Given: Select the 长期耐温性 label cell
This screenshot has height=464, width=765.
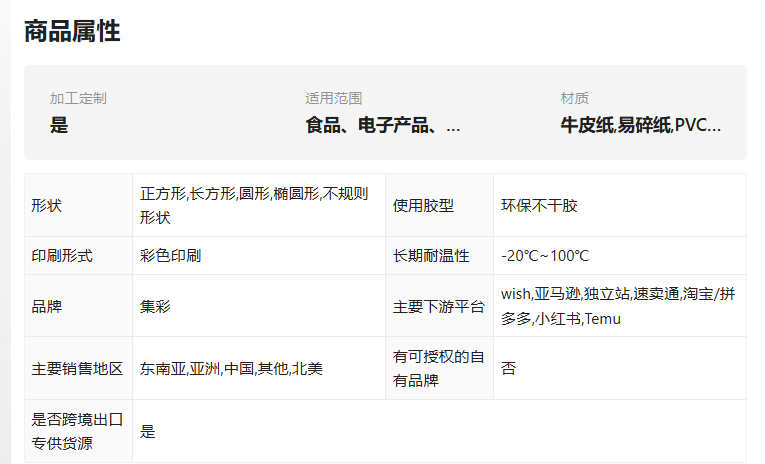Looking at the screenshot, I should tap(439, 256).
